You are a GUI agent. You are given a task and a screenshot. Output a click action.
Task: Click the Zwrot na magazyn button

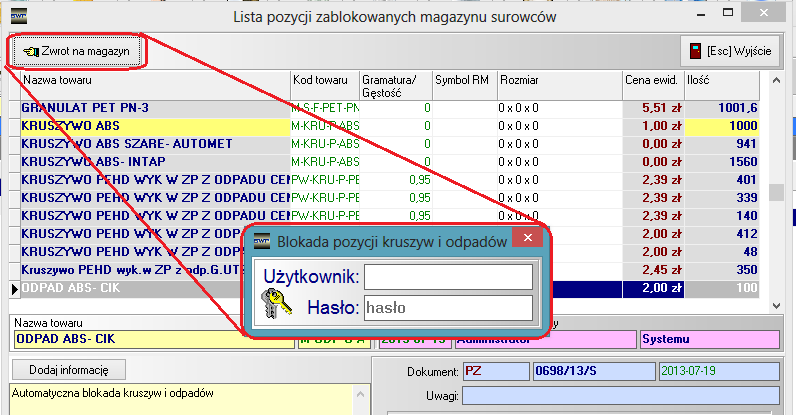(x=77, y=51)
